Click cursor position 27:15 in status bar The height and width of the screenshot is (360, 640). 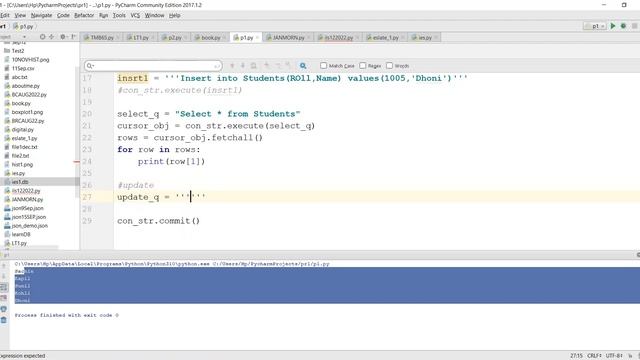point(576,356)
